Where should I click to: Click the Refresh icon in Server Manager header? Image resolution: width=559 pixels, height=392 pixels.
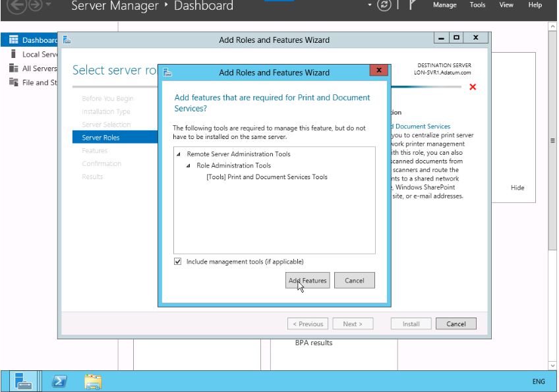[x=384, y=5]
